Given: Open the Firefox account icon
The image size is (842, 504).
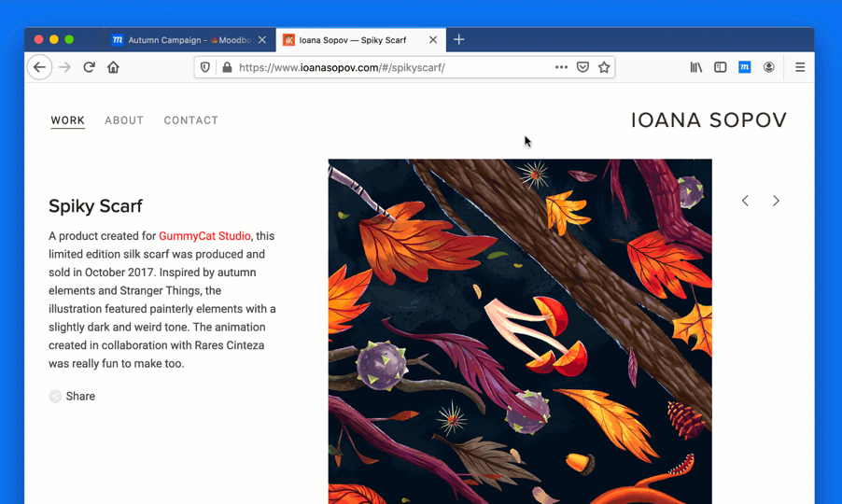Looking at the screenshot, I should tap(769, 67).
